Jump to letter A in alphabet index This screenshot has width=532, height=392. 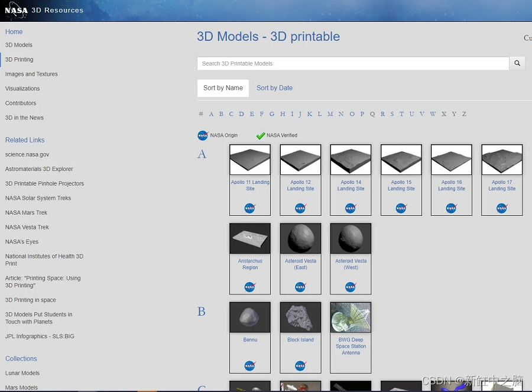211,114
